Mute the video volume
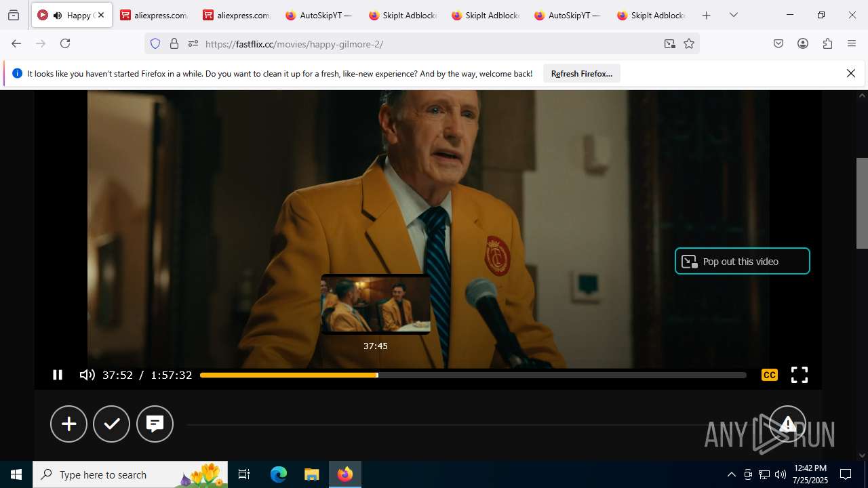868x488 pixels. (87, 375)
